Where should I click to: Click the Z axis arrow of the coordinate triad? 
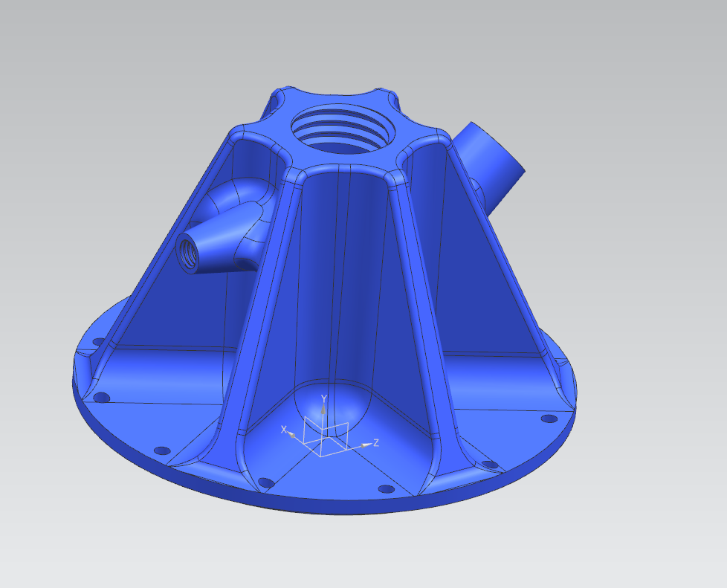[x=366, y=445]
